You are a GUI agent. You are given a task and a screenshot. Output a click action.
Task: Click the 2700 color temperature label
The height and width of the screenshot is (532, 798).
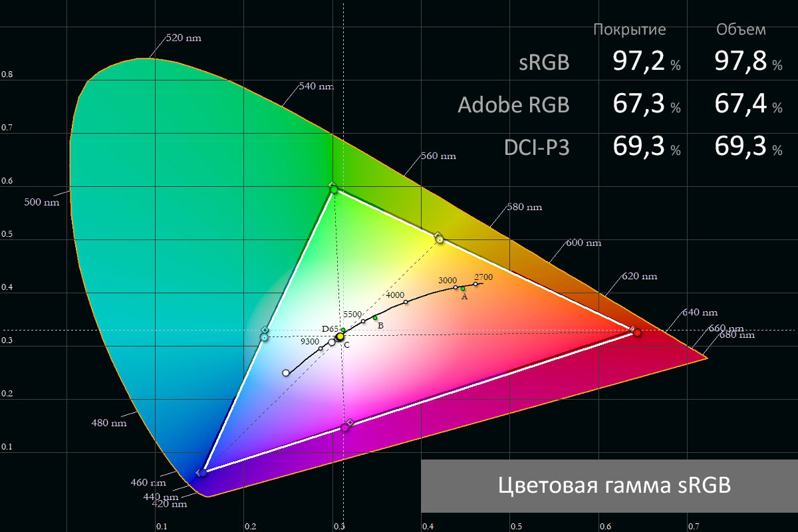pos(483,277)
